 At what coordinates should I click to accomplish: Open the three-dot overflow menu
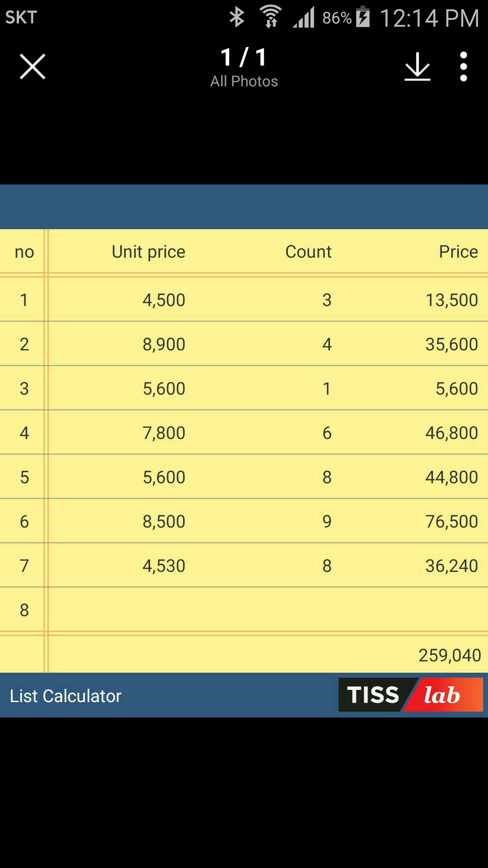(x=463, y=66)
